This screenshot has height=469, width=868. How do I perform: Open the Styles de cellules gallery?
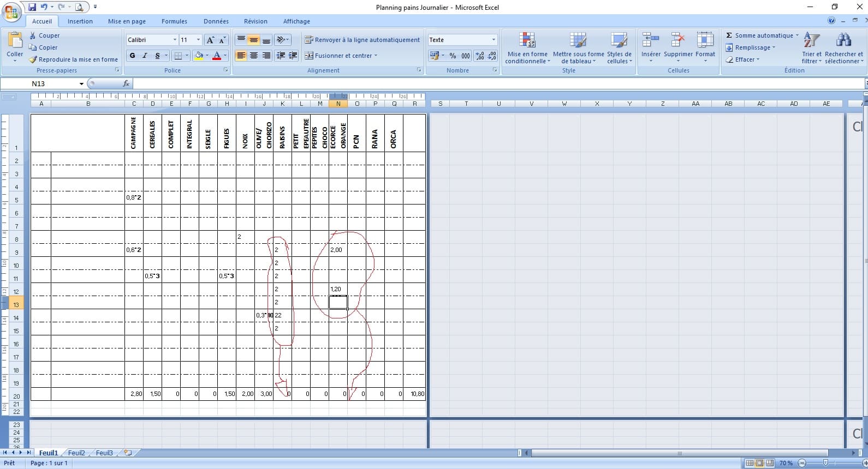[619, 48]
